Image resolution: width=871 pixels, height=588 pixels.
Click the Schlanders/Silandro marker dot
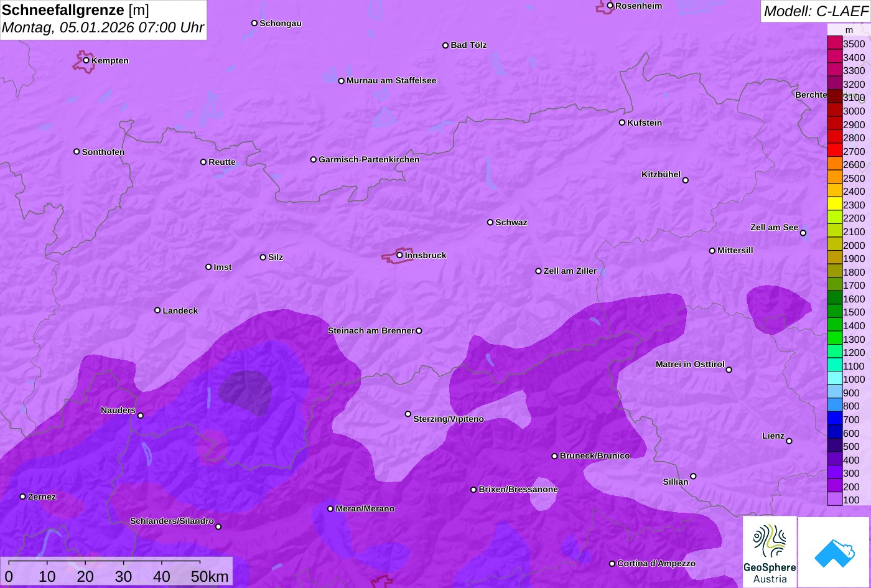[x=218, y=527]
